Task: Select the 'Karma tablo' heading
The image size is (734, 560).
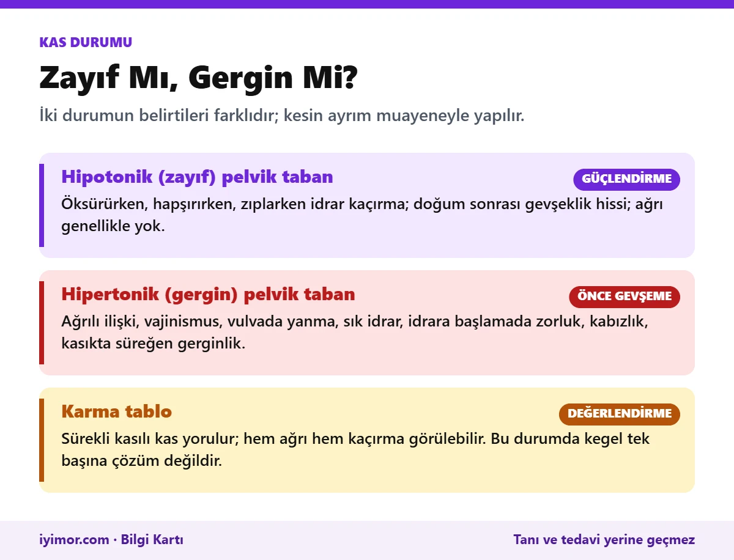Action: coord(117,411)
